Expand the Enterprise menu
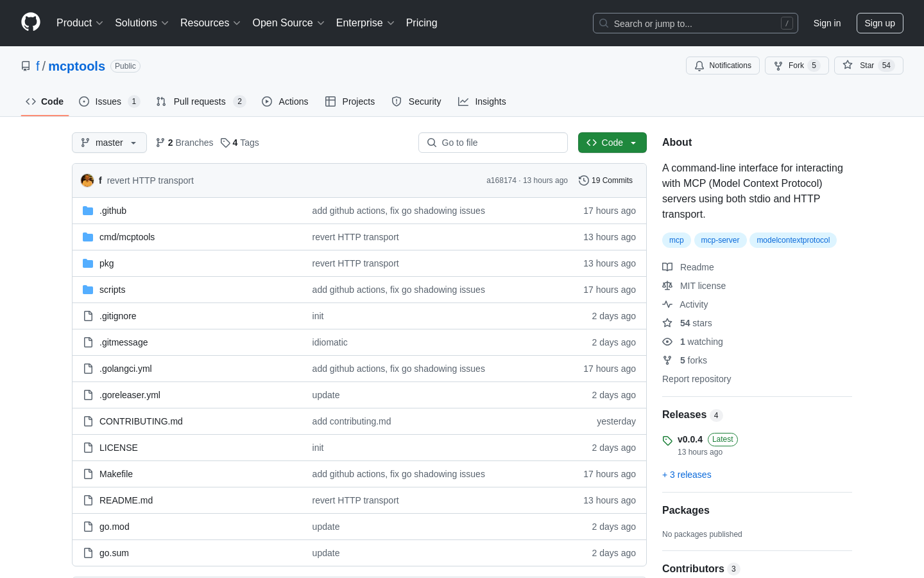The width and height of the screenshot is (924, 578). tap(365, 22)
